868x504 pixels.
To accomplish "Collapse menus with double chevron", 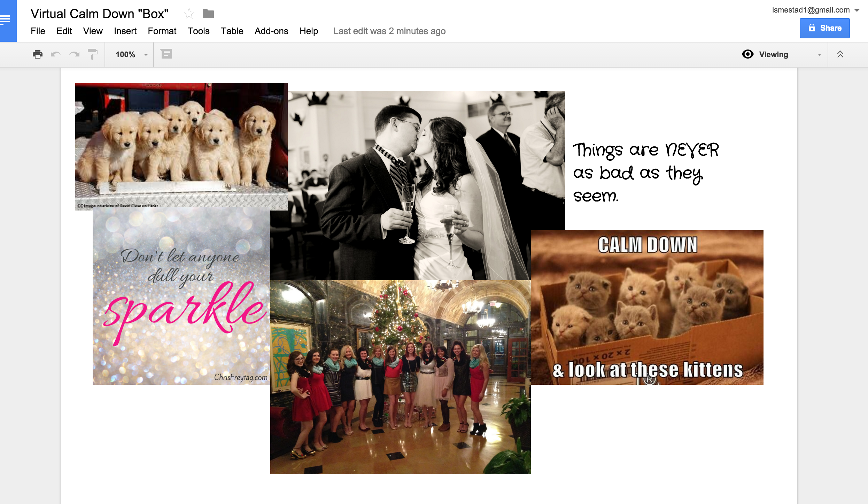I will click(840, 54).
